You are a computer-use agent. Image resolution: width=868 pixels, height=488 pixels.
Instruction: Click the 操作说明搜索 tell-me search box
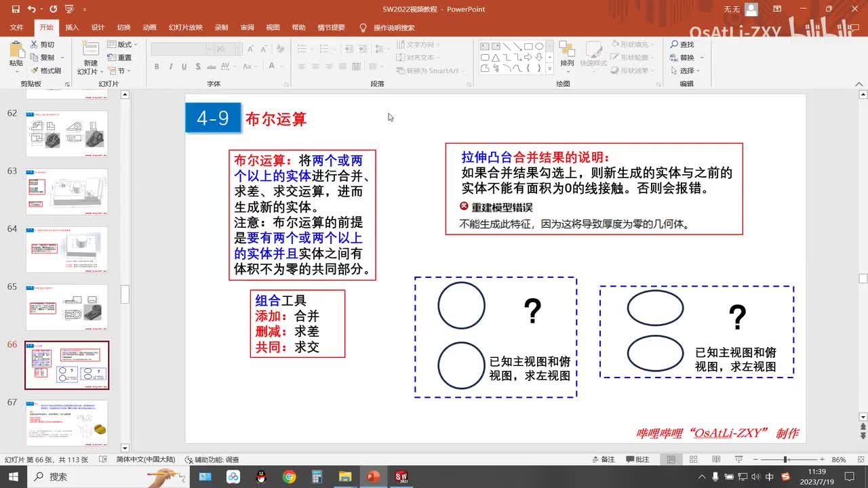click(393, 28)
